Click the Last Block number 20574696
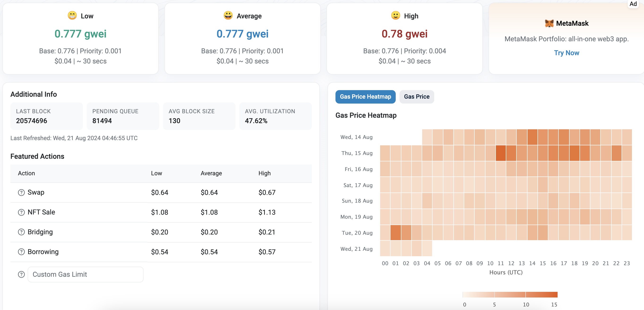Viewport: 644px width, 310px height. pos(31,121)
